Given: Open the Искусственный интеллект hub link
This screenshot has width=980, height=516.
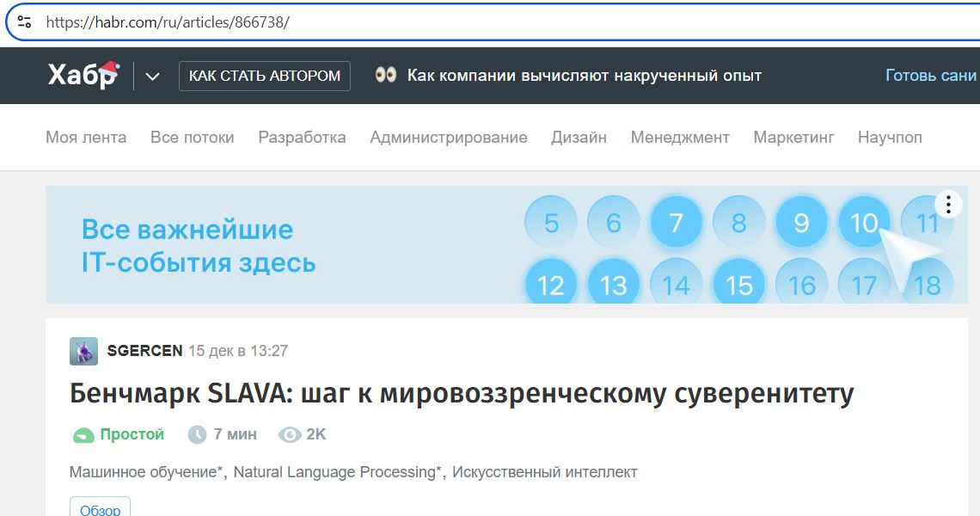Looking at the screenshot, I should [545, 472].
